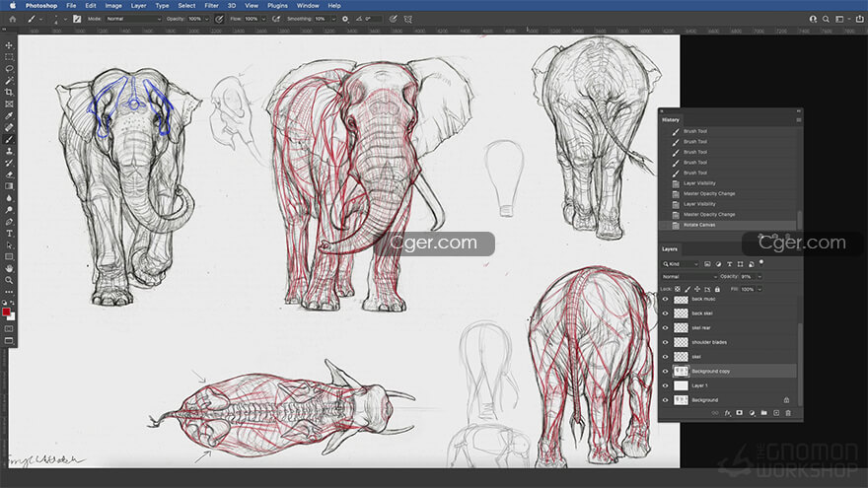
Task: Select the Brush tool in the toolbox
Action: [9, 139]
